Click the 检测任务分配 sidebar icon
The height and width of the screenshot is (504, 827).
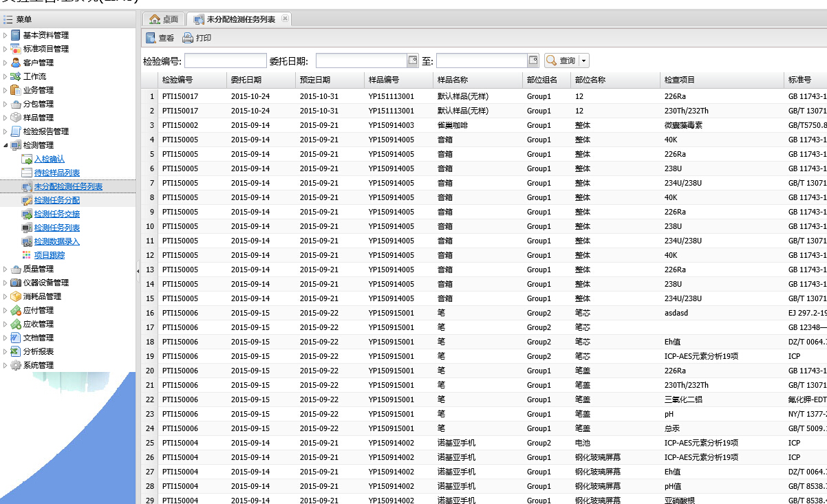[x=27, y=200]
